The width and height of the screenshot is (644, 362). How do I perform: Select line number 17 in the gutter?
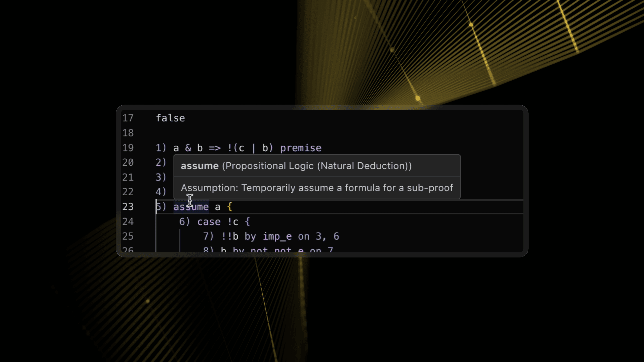pyautogui.click(x=128, y=118)
